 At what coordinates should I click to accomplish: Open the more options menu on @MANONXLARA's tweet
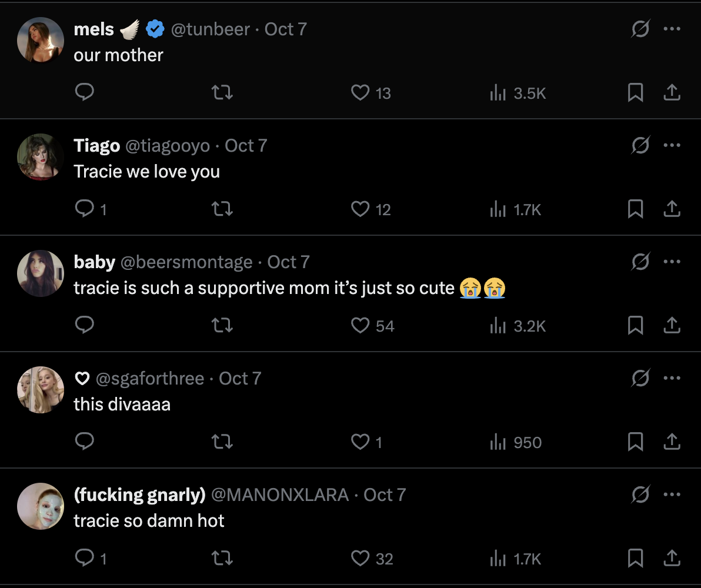tap(672, 494)
